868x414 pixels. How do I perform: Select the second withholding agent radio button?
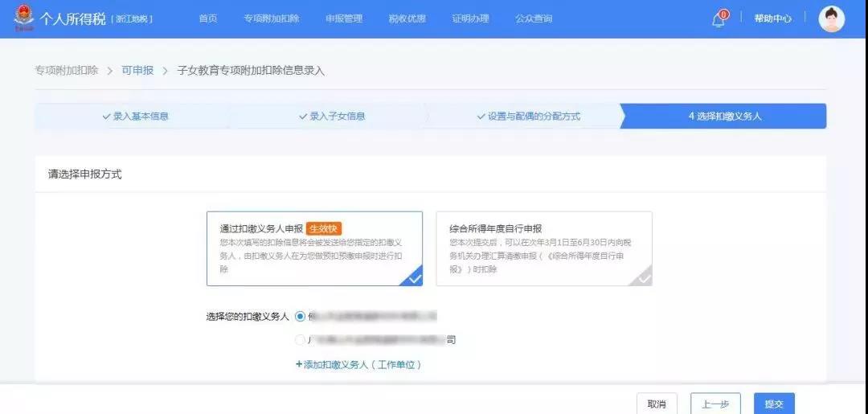tap(300, 340)
